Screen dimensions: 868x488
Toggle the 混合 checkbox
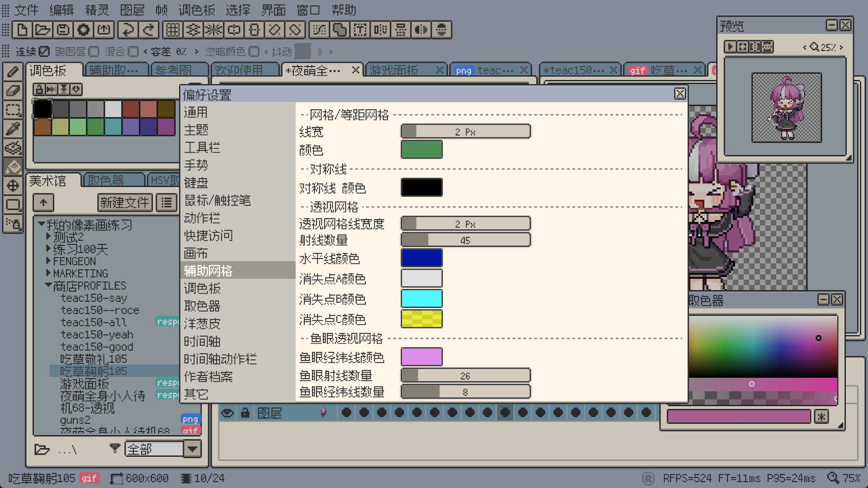point(133,52)
